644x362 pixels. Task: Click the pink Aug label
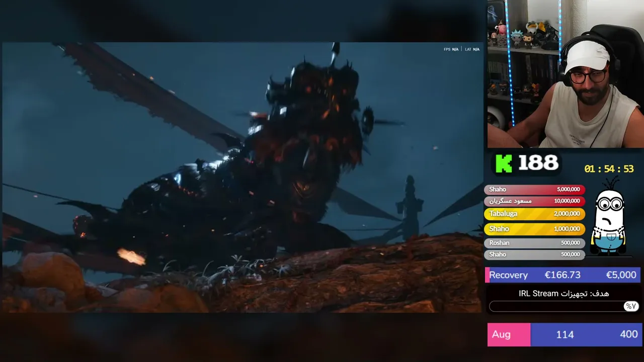click(x=509, y=334)
